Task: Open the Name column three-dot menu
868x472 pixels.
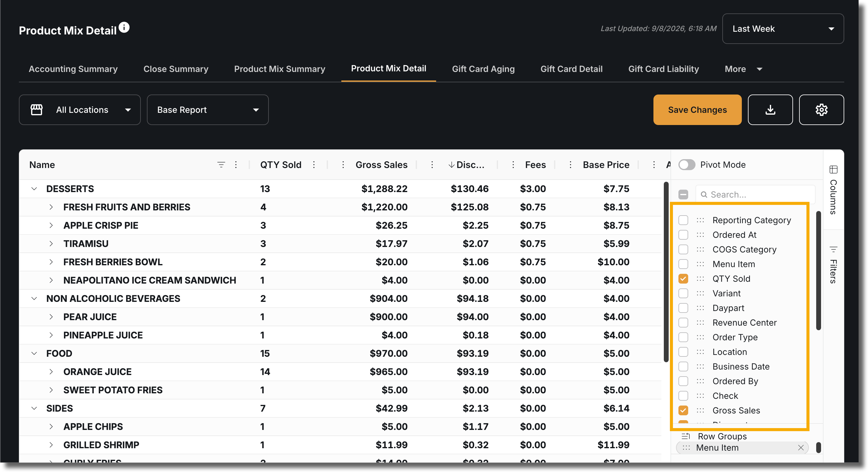Action: coord(236,165)
